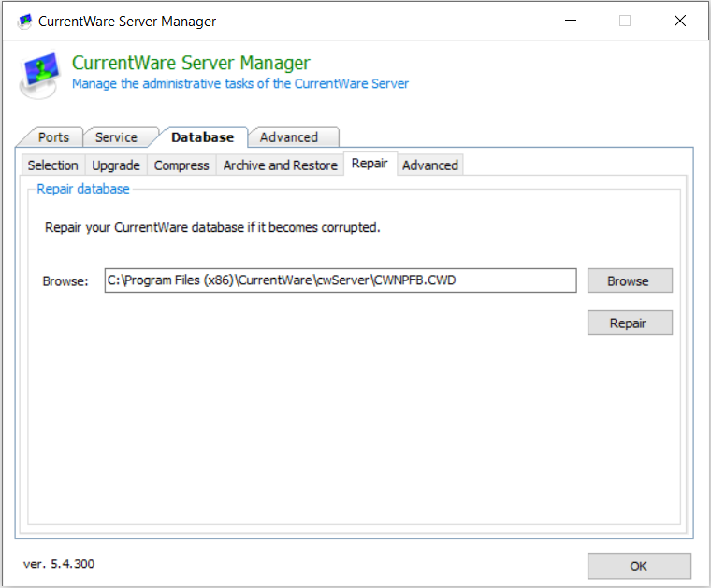Image resolution: width=711 pixels, height=588 pixels.
Task: Open Archive and Restore sub-tab
Action: click(281, 165)
